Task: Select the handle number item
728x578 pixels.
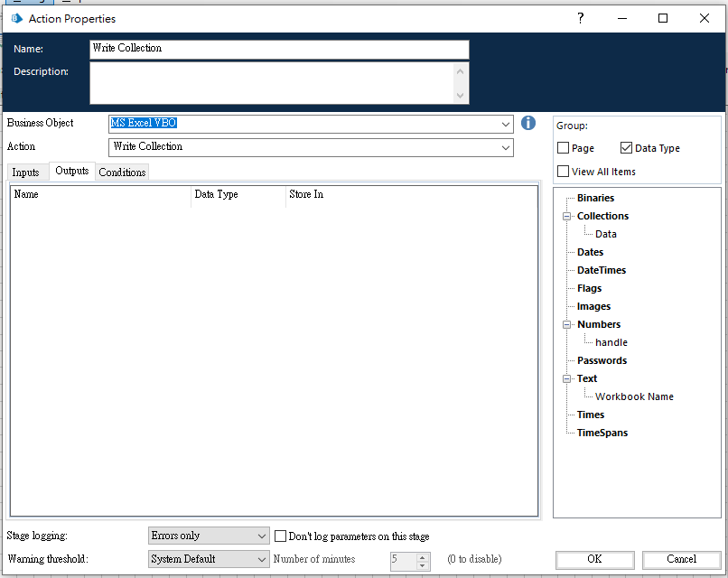Action: 611,342
